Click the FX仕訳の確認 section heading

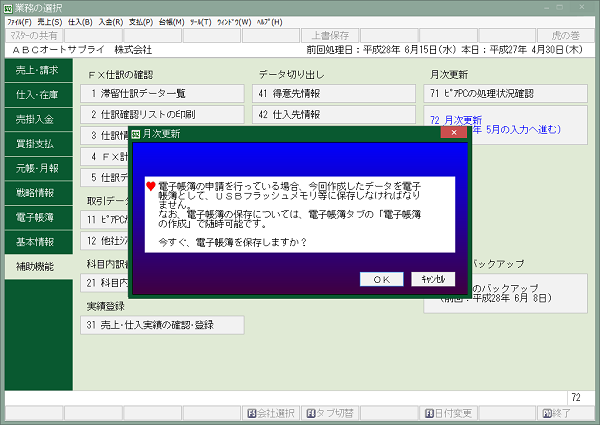(121, 75)
